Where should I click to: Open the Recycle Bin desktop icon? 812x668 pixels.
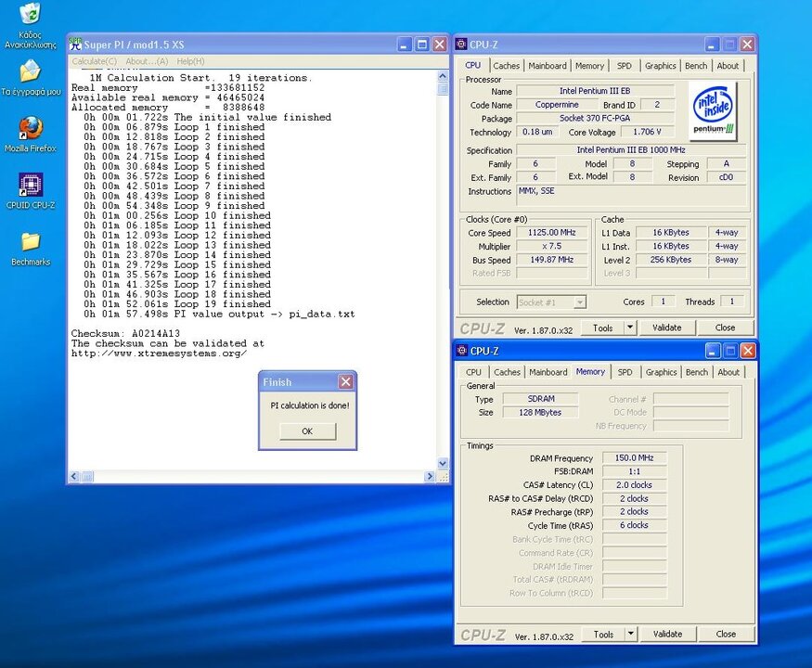coord(30,26)
